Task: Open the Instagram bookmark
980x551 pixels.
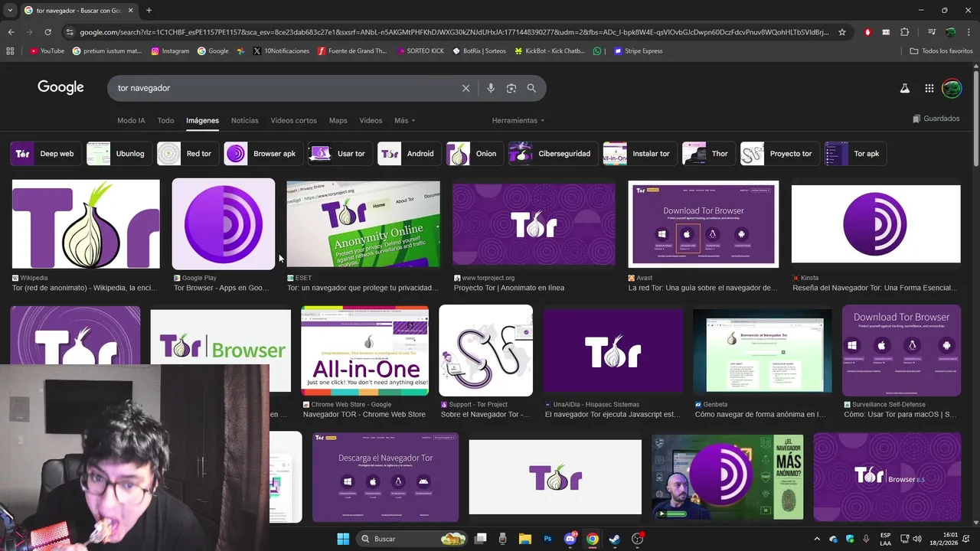Action: [x=169, y=51]
